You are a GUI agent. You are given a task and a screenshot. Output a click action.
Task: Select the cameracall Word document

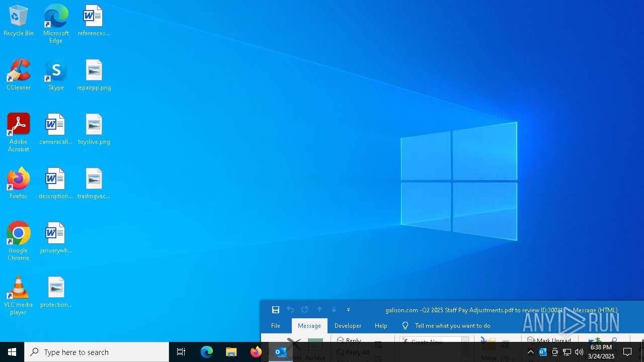[56, 129]
